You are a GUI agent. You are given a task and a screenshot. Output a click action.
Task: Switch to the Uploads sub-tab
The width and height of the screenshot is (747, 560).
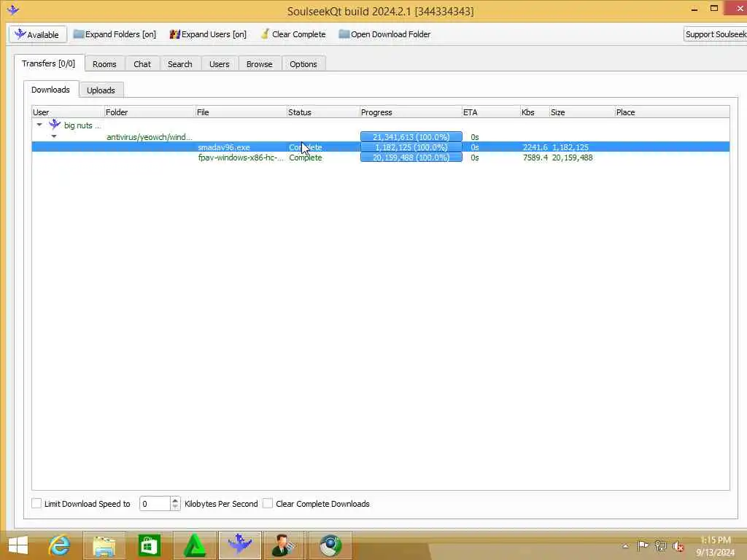tap(101, 90)
